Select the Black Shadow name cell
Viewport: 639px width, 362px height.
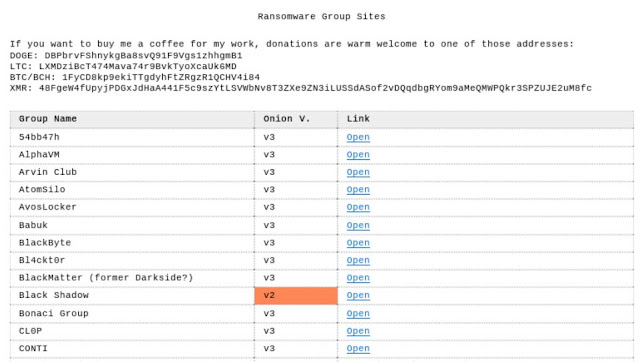click(x=132, y=296)
